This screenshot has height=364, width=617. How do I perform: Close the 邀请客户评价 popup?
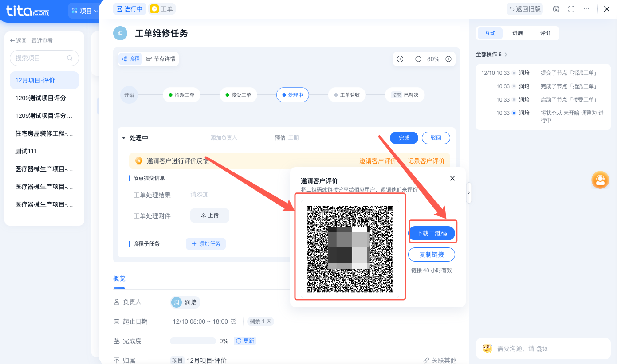pyautogui.click(x=452, y=178)
